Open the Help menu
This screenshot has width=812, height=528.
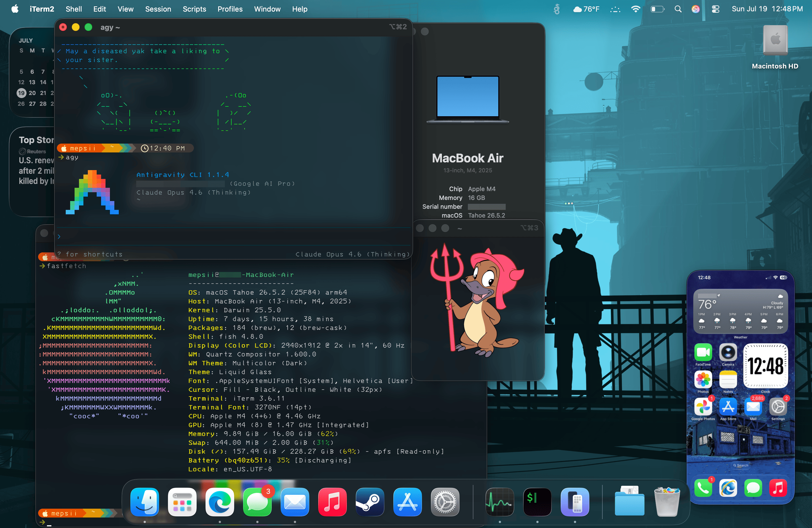(x=300, y=9)
